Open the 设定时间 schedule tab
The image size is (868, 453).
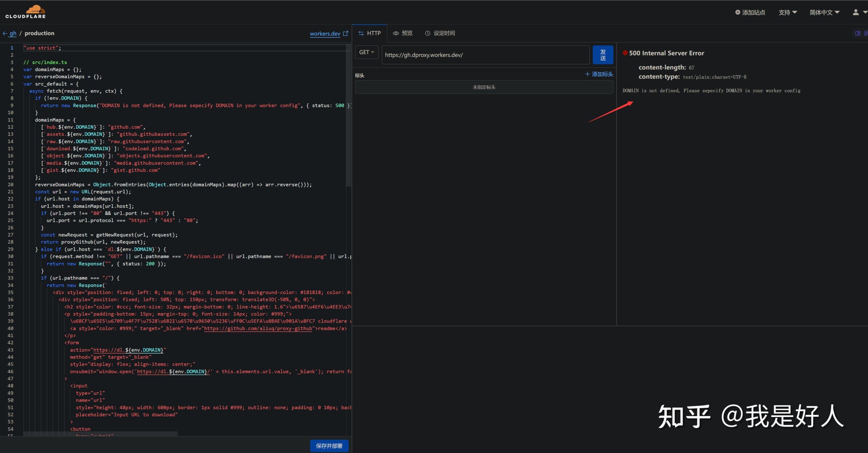coord(440,33)
